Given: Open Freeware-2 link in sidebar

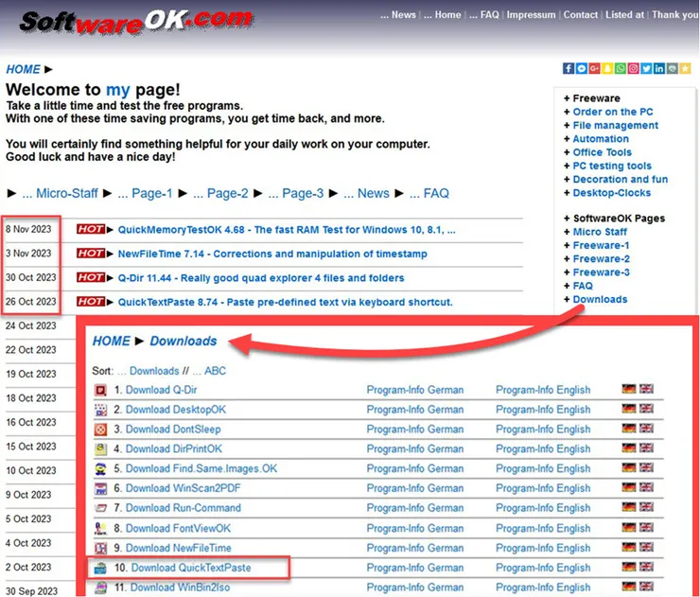Looking at the screenshot, I should (601, 258).
